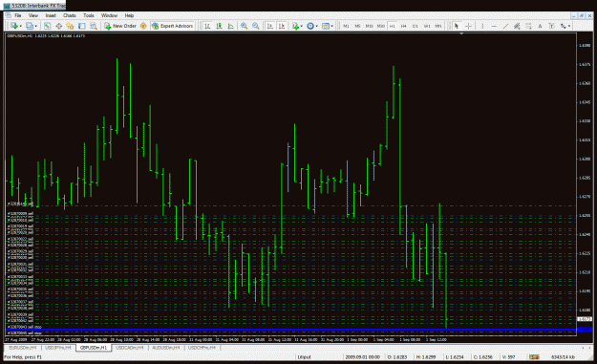
Task: Open the Templates icon
Action: point(326,26)
